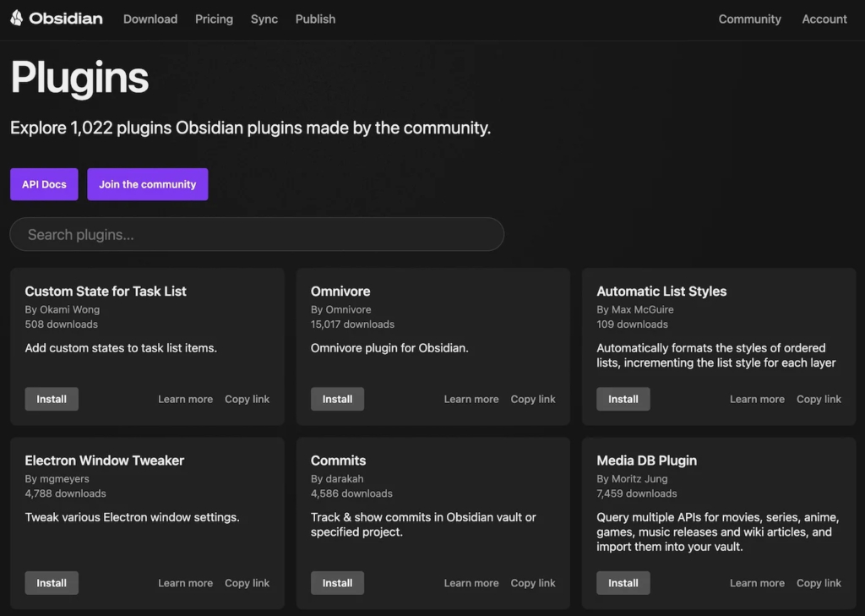Learn more about the Omnivore plugin
Screen dimensions: 865x616
tap(471, 399)
